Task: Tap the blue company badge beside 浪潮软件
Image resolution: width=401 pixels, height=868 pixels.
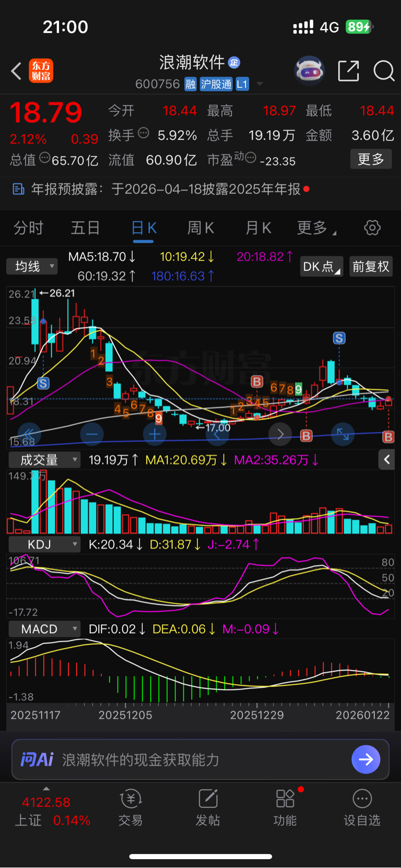Action: point(234,63)
